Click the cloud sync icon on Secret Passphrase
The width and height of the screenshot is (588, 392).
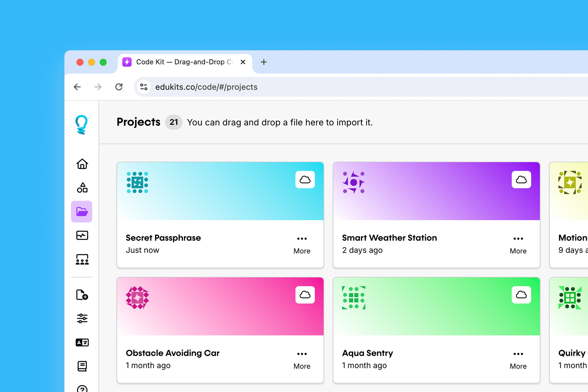(306, 180)
